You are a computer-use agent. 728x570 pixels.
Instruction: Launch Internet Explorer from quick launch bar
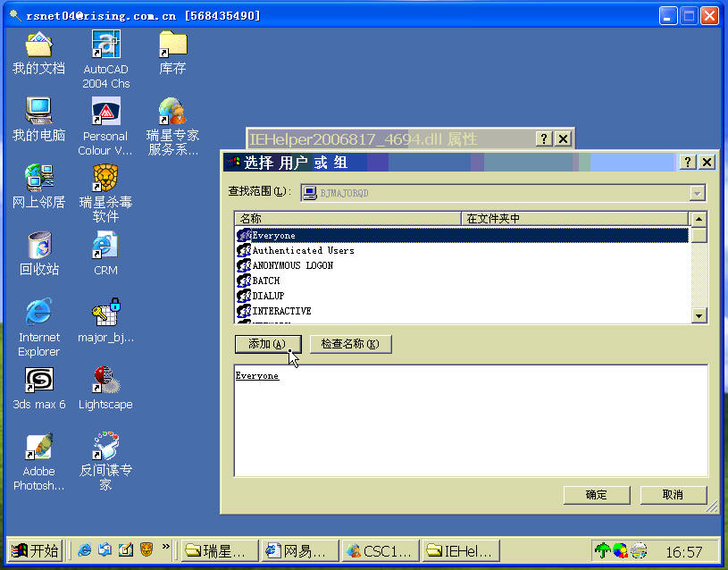[x=85, y=550]
